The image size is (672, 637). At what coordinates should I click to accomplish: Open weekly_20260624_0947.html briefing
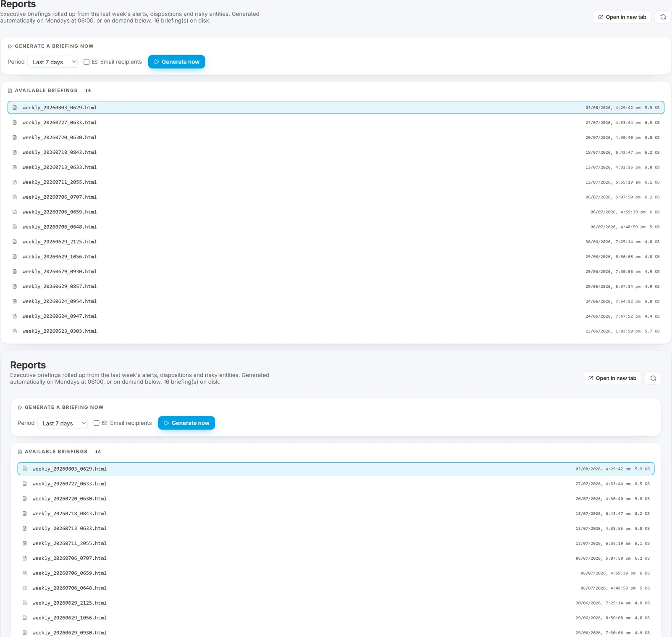pyautogui.click(x=336, y=316)
